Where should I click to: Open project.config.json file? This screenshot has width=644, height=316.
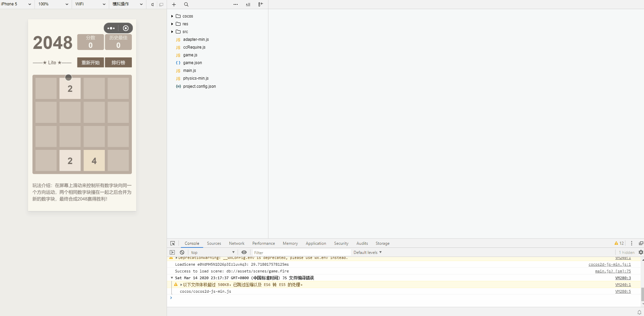[199, 86]
